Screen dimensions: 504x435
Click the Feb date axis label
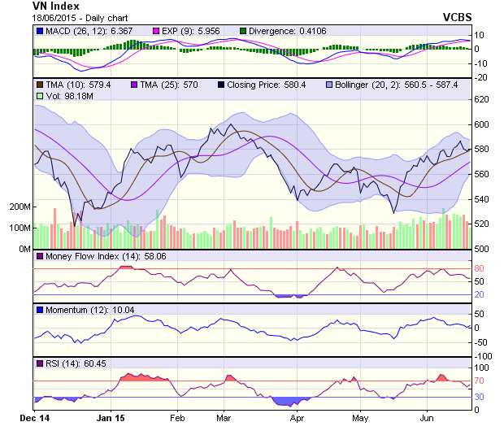pyautogui.click(x=177, y=418)
